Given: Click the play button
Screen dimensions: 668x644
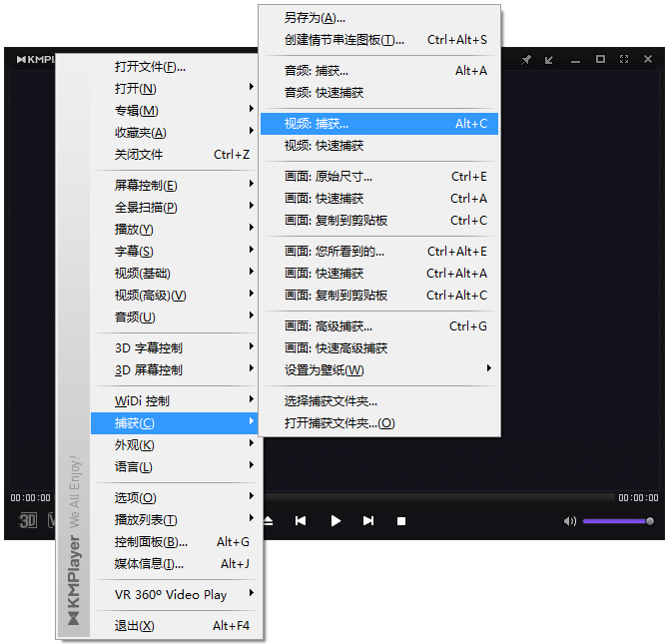Looking at the screenshot, I should click(335, 521).
